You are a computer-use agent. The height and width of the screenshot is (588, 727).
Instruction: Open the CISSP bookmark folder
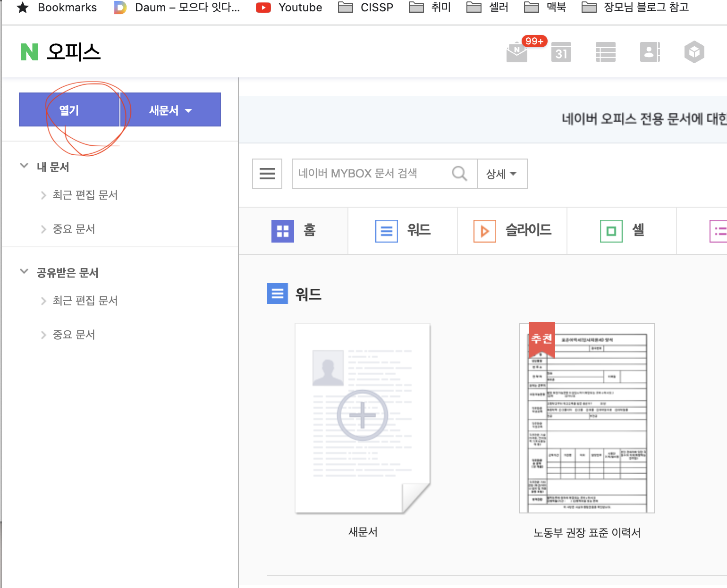pos(366,8)
